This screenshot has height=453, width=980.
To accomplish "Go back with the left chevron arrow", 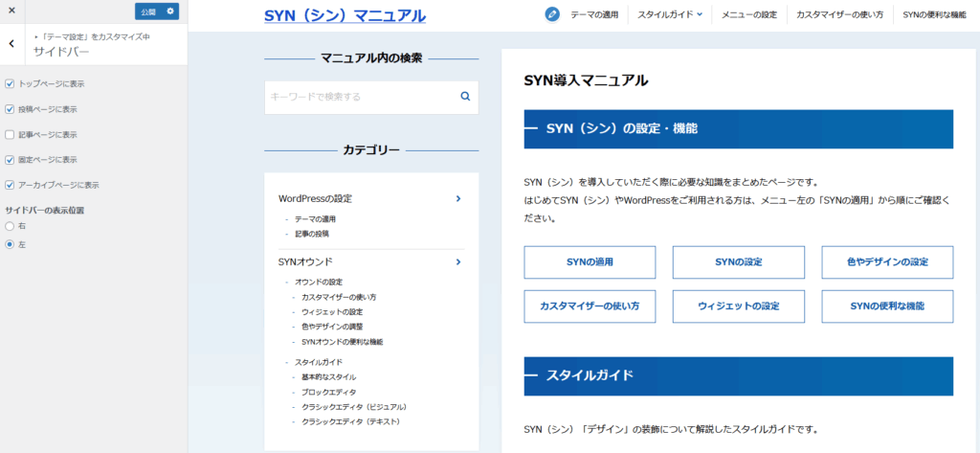I will [x=11, y=44].
